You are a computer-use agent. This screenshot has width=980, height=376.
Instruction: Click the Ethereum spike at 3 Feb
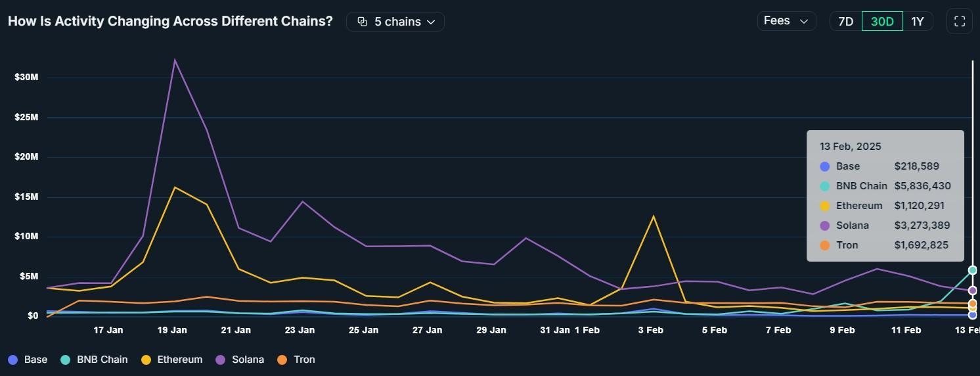click(653, 216)
